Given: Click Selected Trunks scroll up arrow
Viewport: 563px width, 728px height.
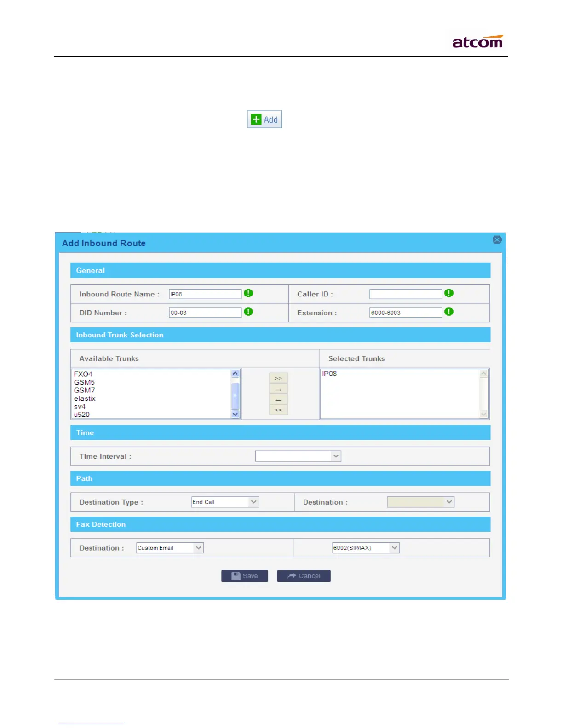Looking at the screenshot, I should (483, 373).
